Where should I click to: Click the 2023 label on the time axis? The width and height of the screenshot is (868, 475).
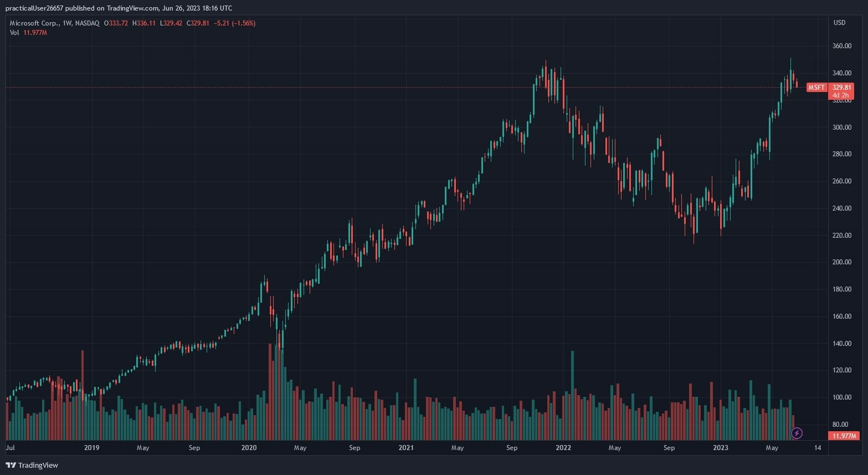pyautogui.click(x=720, y=448)
